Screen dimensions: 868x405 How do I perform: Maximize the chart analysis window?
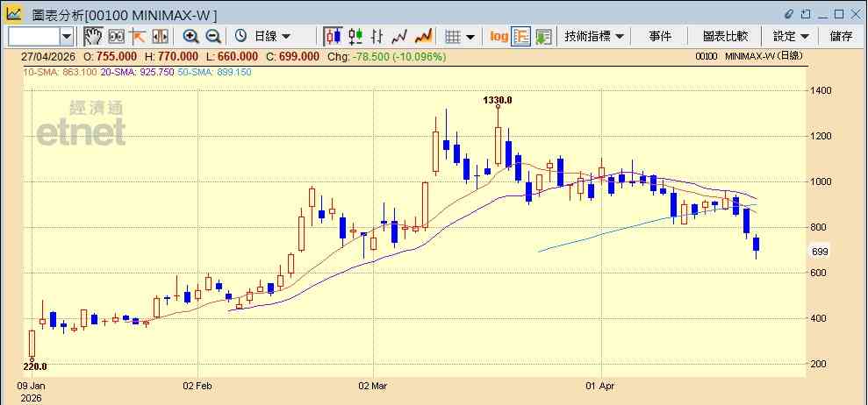[838, 14]
